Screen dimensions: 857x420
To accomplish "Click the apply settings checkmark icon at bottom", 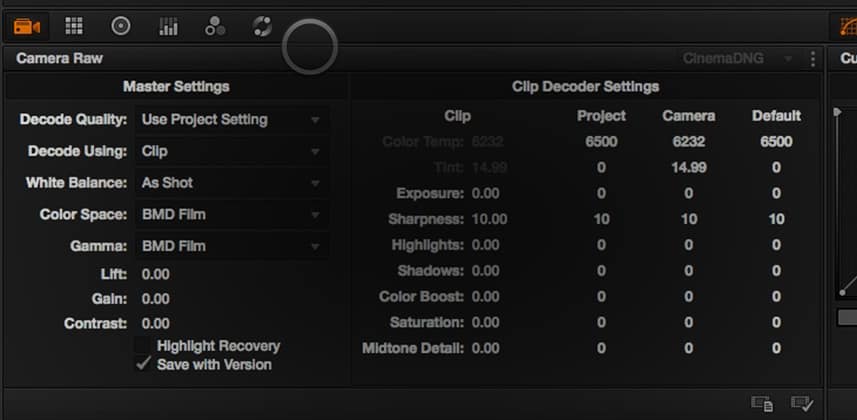I will coord(802,404).
